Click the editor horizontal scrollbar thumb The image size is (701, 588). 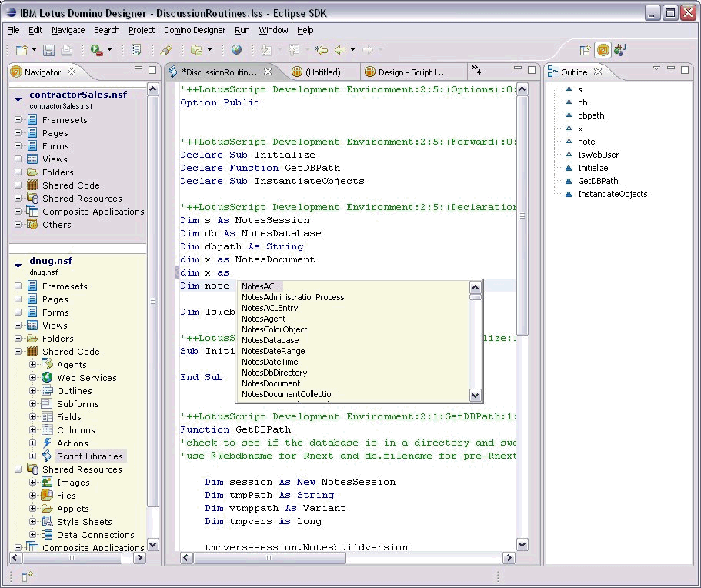coord(269,557)
